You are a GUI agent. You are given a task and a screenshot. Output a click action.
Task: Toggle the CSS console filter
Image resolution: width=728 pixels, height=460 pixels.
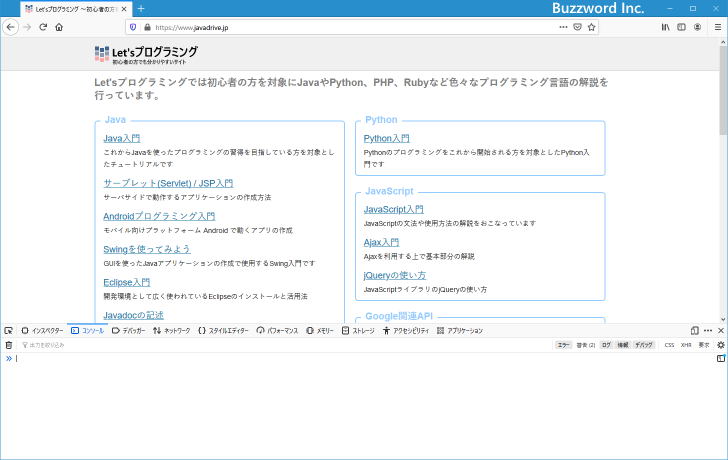tap(669, 345)
